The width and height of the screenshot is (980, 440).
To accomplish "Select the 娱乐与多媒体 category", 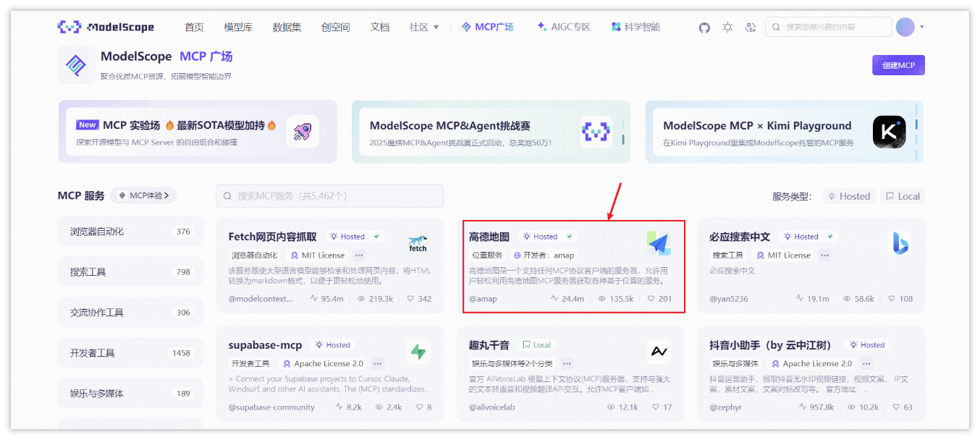I will coord(130,394).
